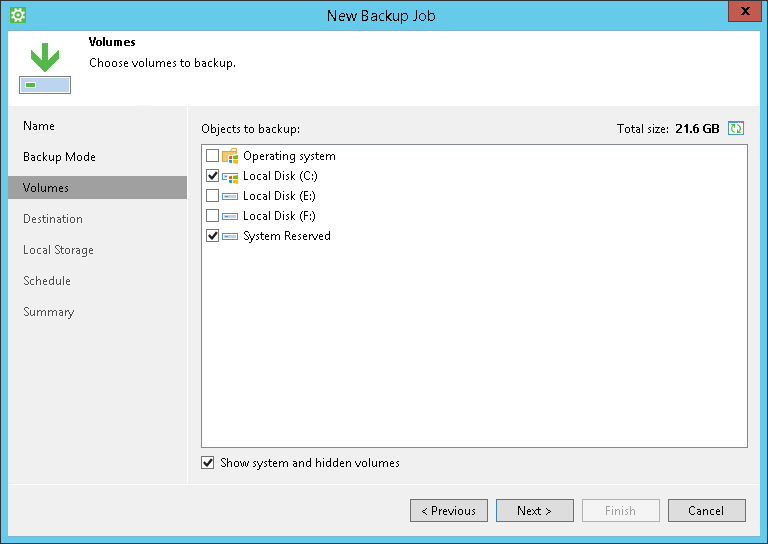Viewport: 768px width, 544px height.
Task: Click the "Show system and hidden volumes" label
Action: pos(310,463)
